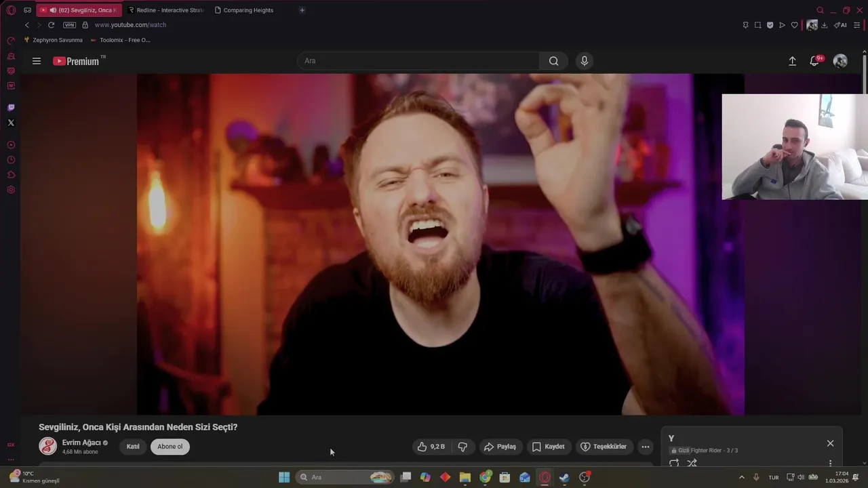Start voice search with the microphone icon
The height and width of the screenshot is (488, 868).
tap(585, 61)
